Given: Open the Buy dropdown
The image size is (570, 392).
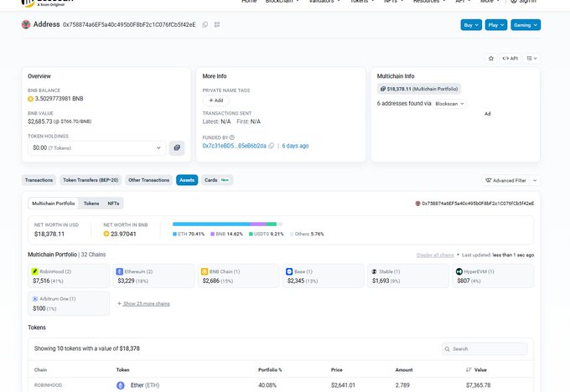Looking at the screenshot, I should [471, 25].
